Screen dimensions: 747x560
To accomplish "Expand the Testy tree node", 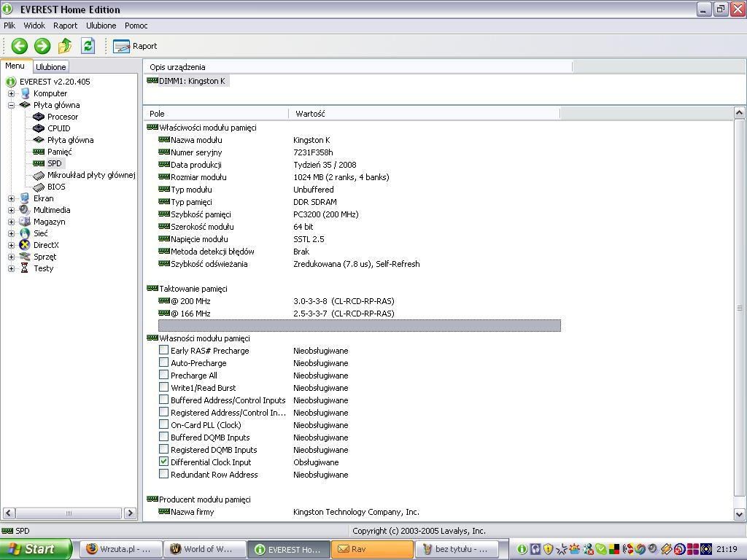I will (11, 268).
